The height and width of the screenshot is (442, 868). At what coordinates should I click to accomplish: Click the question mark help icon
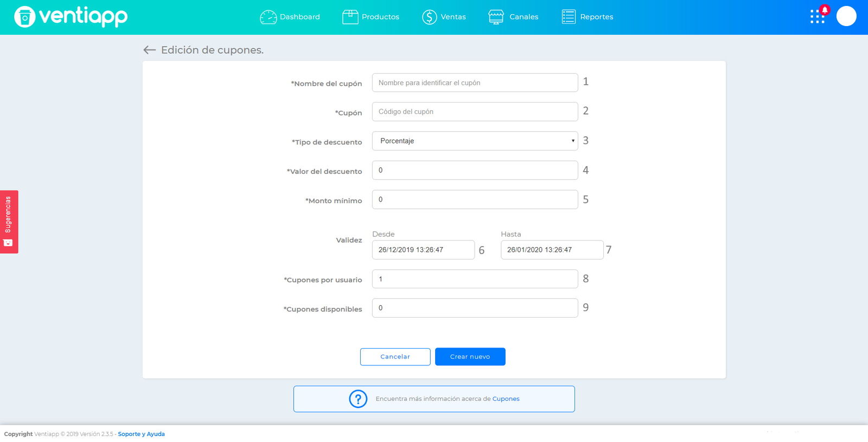click(x=358, y=399)
